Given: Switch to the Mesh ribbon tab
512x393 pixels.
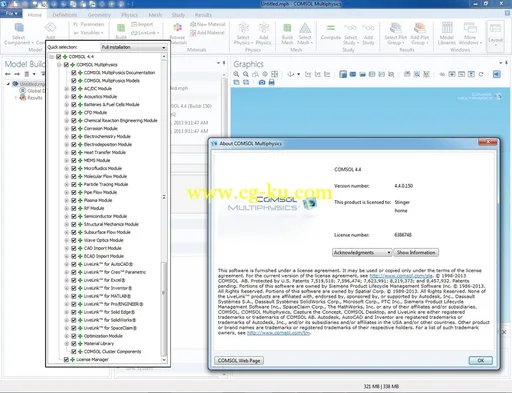Looking at the screenshot, I should point(155,15).
